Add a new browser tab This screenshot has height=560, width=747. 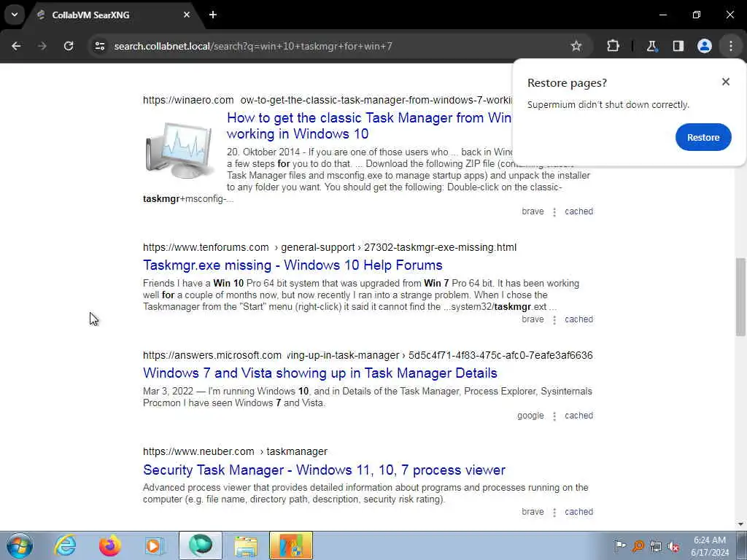point(213,15)
